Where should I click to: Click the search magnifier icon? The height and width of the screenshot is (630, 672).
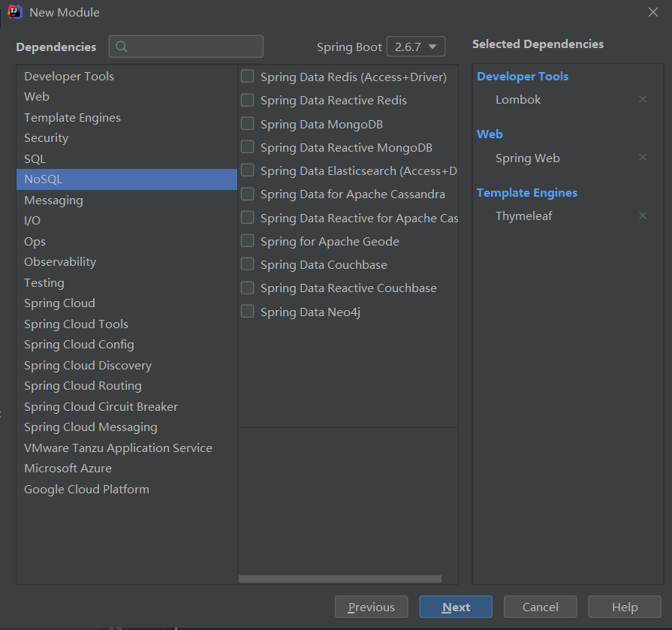tap(122, 47)
